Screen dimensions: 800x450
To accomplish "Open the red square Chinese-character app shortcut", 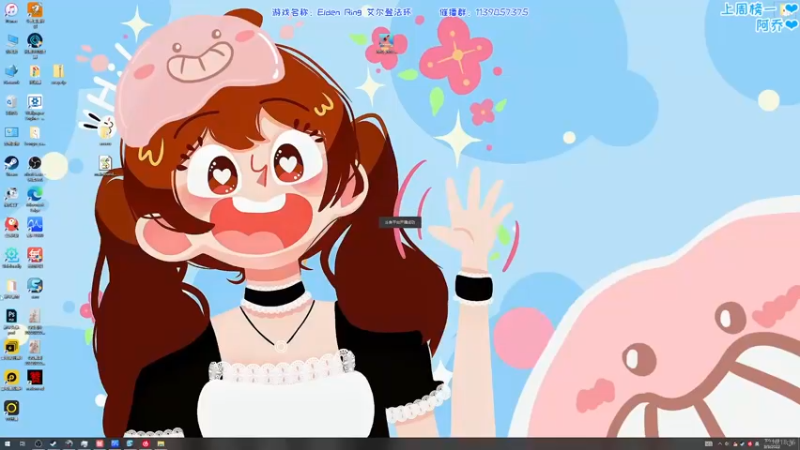I will tap(35, 255).
